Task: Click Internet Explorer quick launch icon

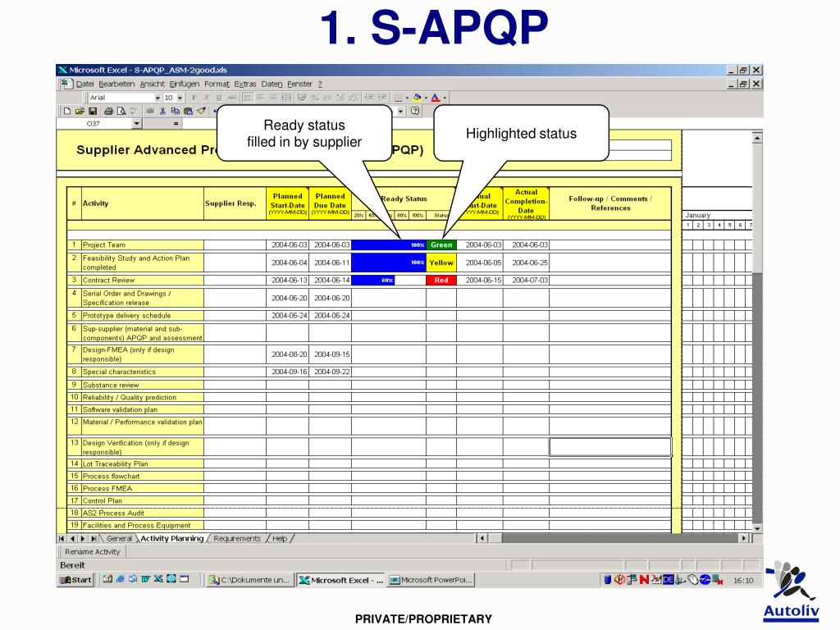Action: pos(121,579)
